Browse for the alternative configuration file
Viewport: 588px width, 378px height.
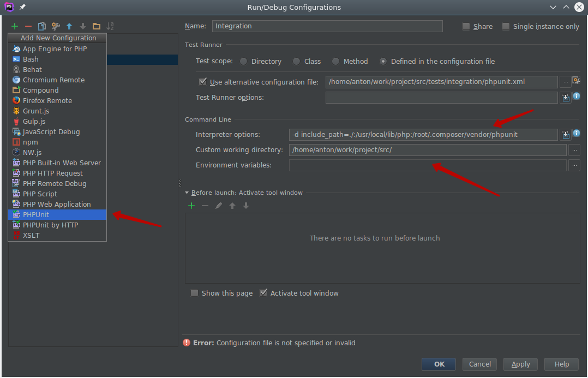click(x=566, y=82)
